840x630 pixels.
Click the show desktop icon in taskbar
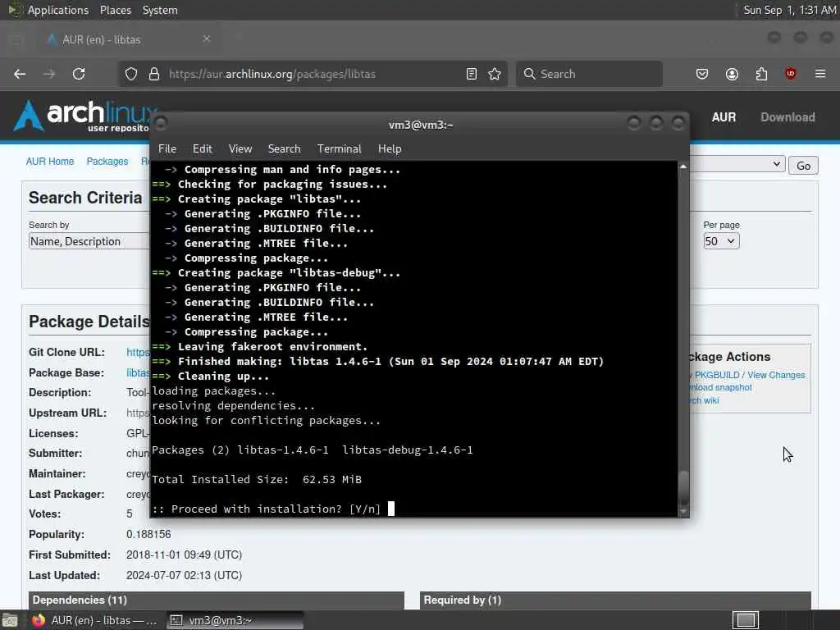(x=10, y=620)
